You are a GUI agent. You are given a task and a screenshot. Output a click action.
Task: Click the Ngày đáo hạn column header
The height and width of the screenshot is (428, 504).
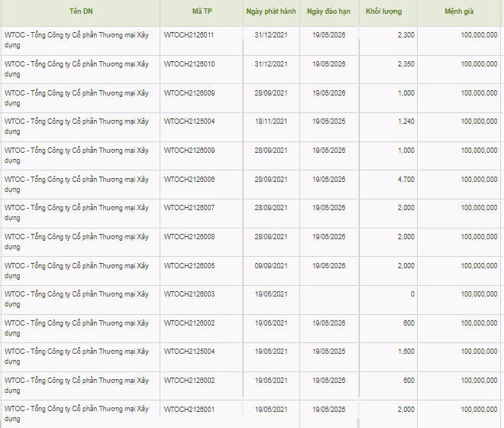pos(330,12)
